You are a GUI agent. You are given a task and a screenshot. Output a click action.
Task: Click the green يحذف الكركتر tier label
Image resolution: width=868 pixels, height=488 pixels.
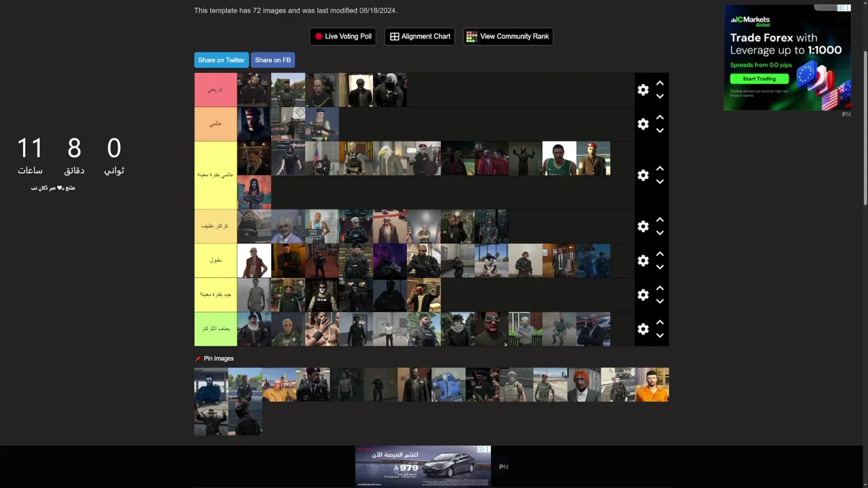click(x=216, y=329)
